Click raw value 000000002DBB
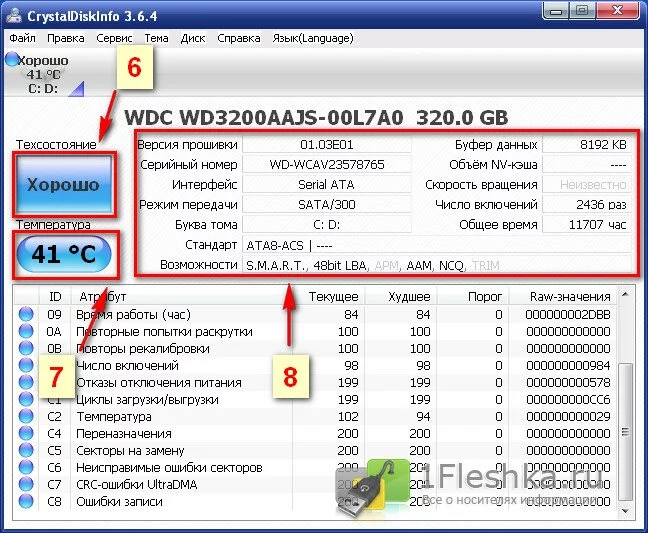This screenshot has height=533, width=648. coord(568,314)
